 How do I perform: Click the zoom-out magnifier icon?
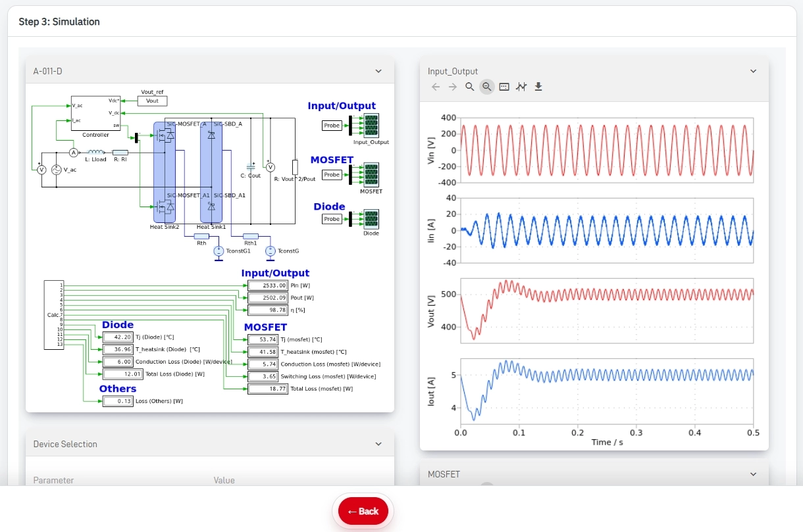tap(487, 87)
